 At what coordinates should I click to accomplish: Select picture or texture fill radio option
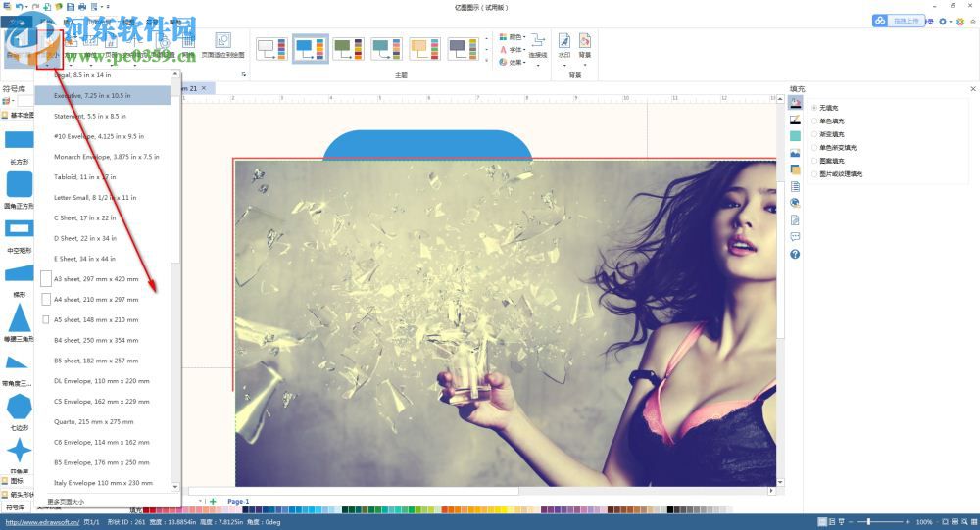(814, 173)
